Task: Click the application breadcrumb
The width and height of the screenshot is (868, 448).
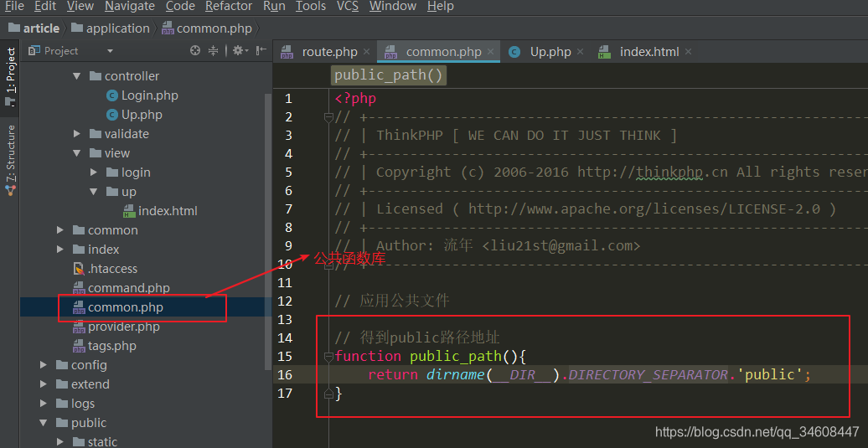Action: click(x=111, y=28)
